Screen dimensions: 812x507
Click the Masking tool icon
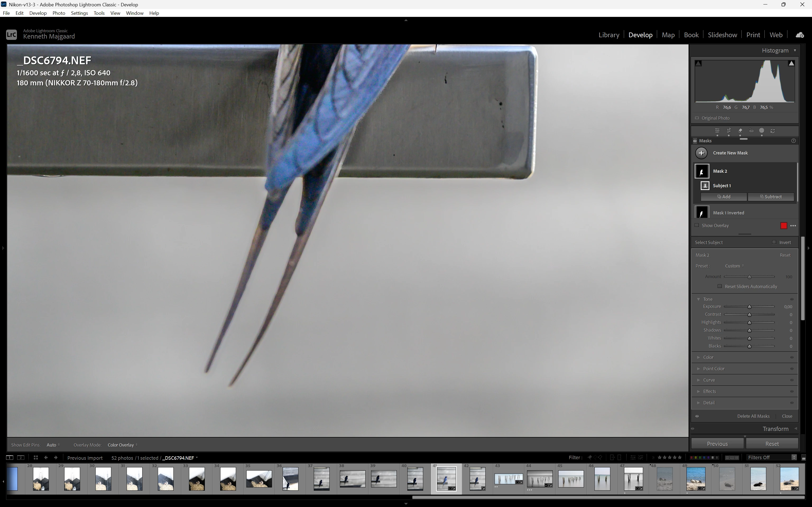tap(762, 131)
